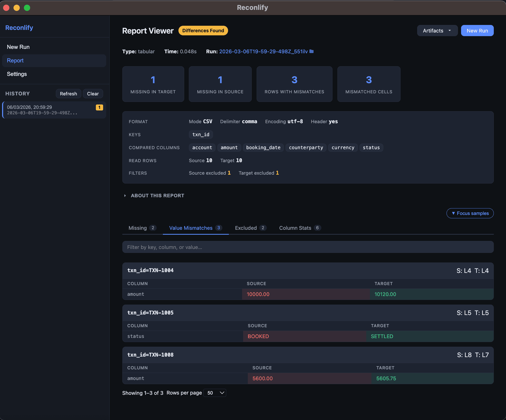Go to Settings in the sidebar
506x420 pixels.
17,74
